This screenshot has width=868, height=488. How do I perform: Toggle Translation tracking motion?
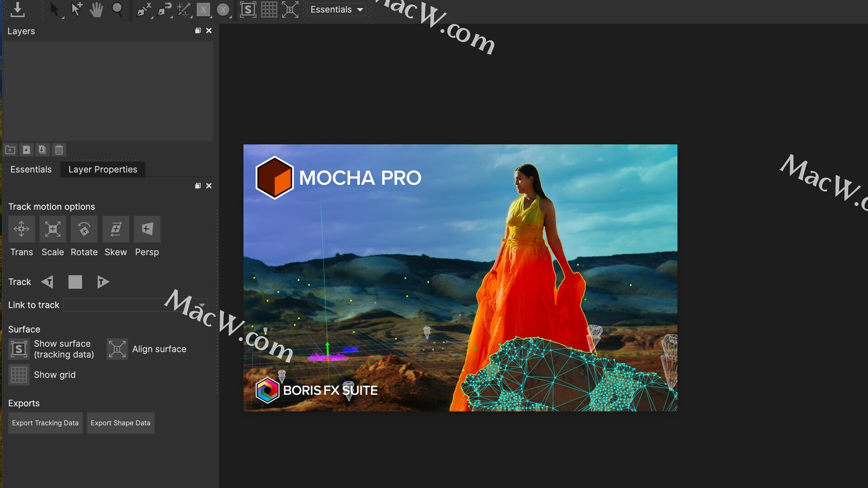coord(21,229)
